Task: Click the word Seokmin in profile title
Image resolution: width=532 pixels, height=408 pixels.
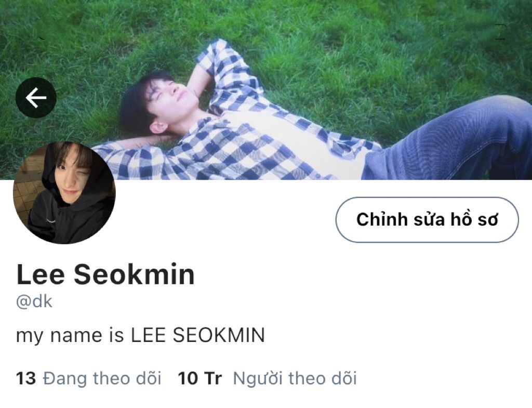Action: point(135,274)
